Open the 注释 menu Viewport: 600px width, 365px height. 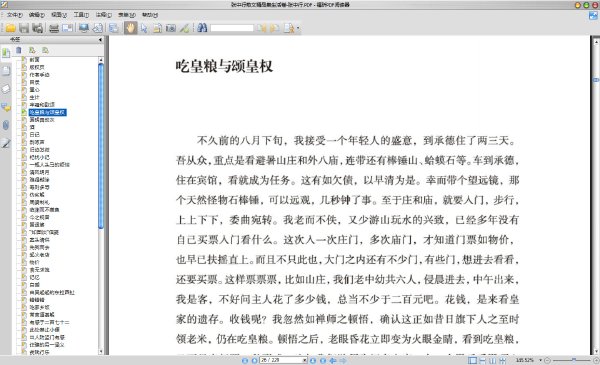point(103,15)
